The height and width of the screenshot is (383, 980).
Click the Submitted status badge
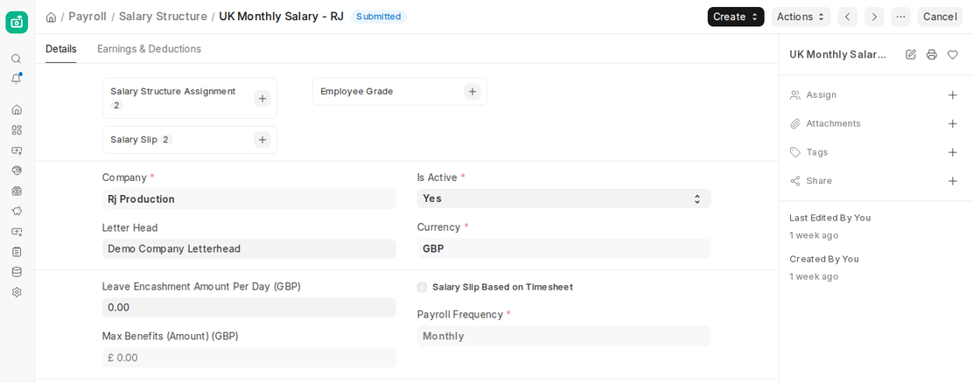[x=379, y=17]
